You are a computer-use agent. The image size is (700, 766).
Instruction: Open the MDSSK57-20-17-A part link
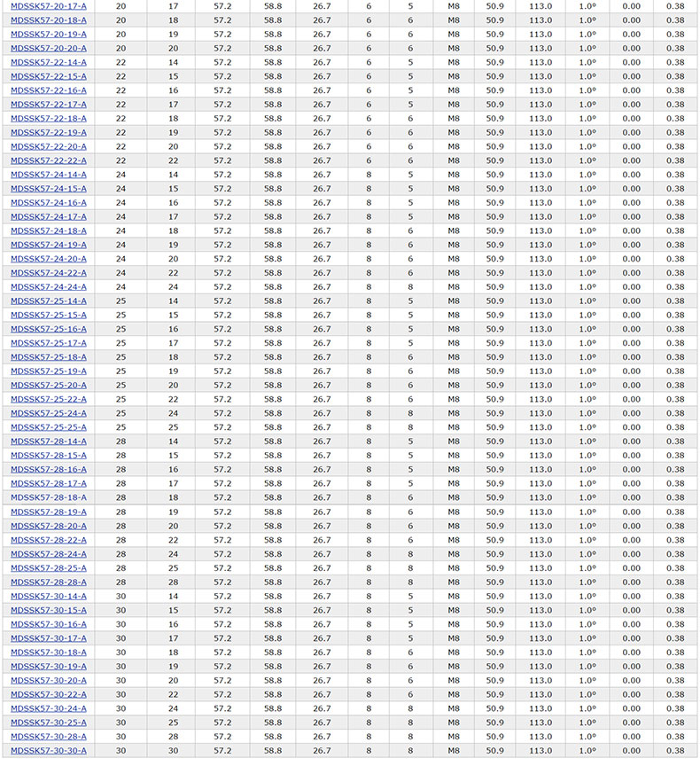coord(49,5)
